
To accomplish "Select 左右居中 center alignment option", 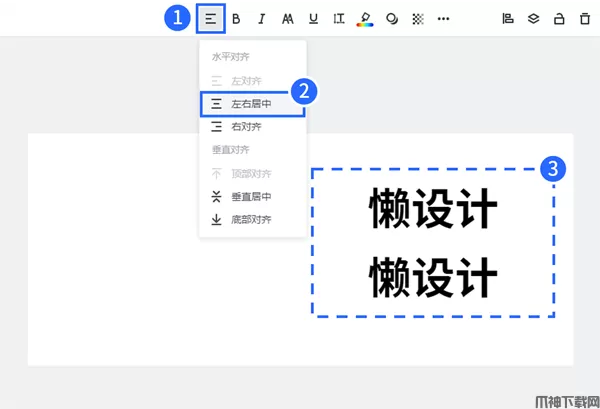I will tap(252, 104).
